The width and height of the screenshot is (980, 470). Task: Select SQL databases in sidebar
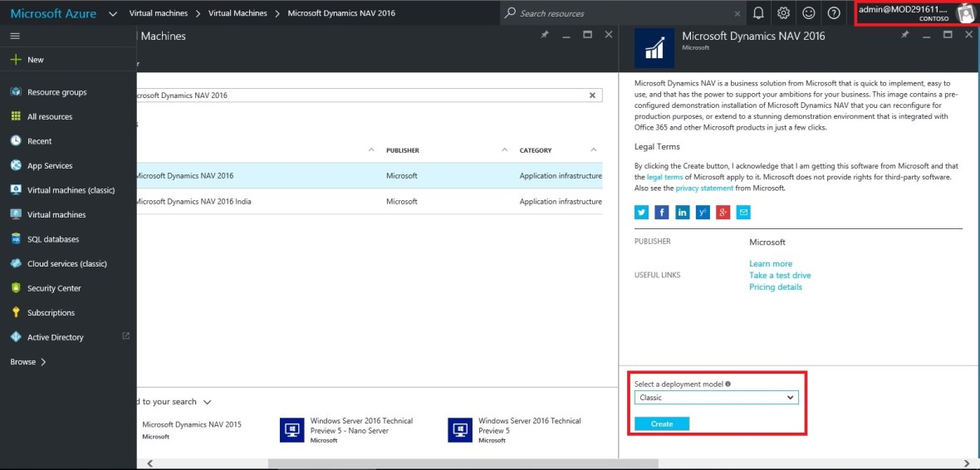click(53, 239)
